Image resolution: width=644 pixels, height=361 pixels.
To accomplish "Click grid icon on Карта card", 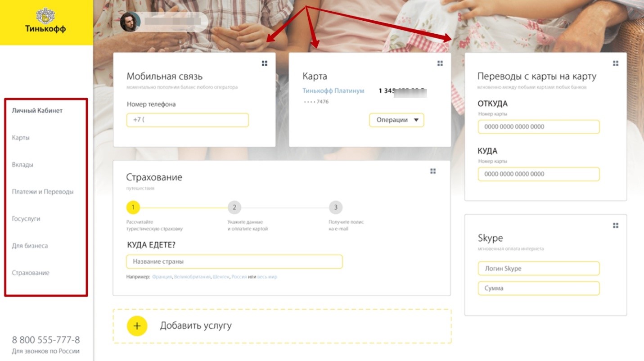I will (440, 63).
